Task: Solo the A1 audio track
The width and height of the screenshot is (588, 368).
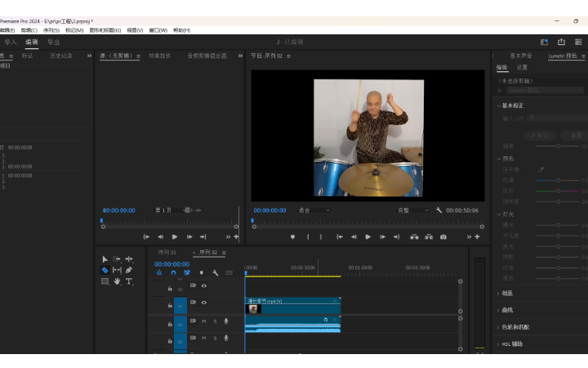Action: coord(215,321)
